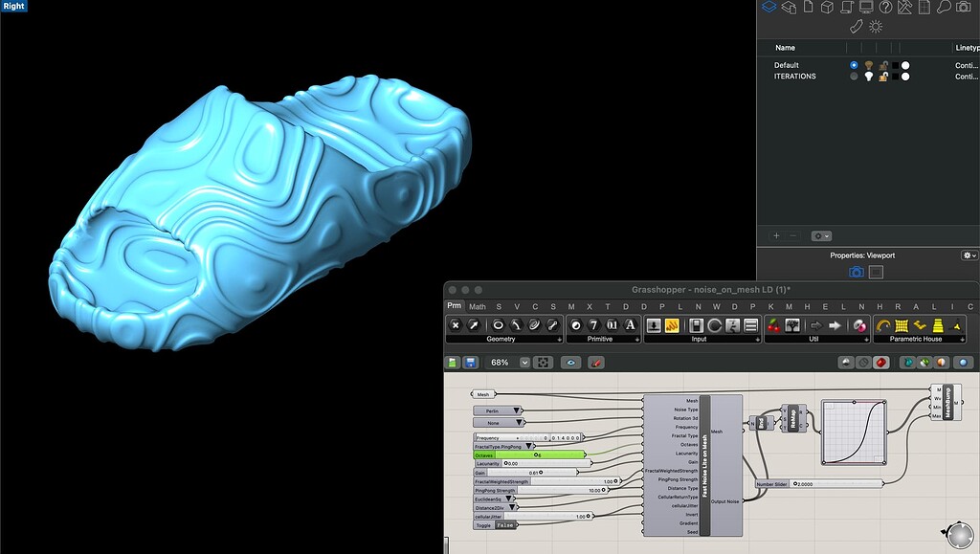The height and width of the screenshot is (554, 980).
Task: Click the sun icon in Rhino's panel tabs
Action: 876,26
